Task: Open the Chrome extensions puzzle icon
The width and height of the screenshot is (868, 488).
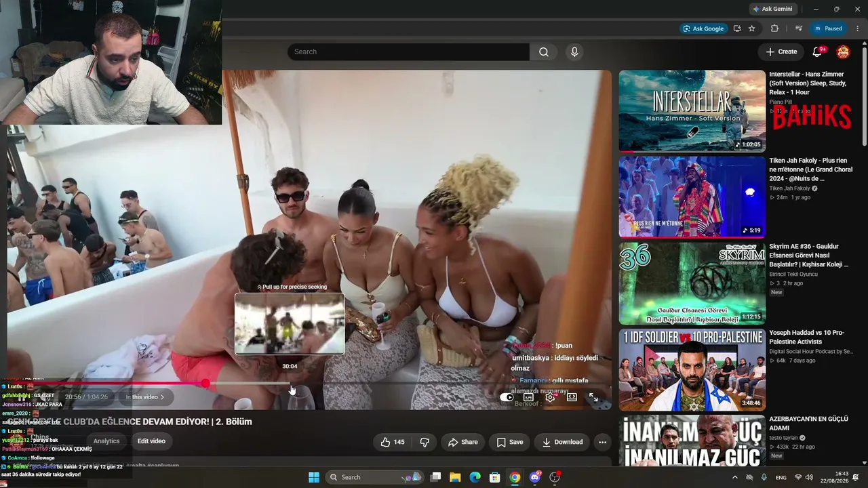Action: pos(774,28)
